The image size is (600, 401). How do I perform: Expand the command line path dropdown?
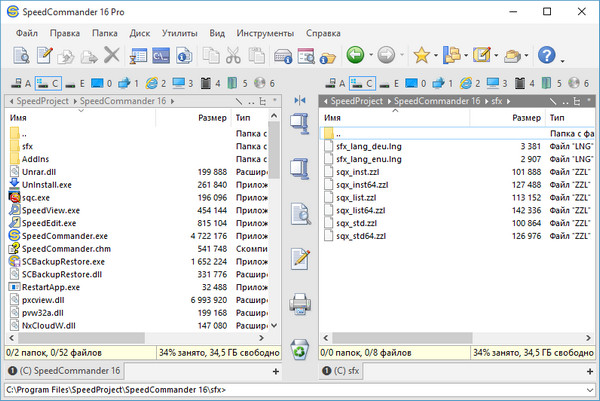pyautogui.click(x=589, y=390)
